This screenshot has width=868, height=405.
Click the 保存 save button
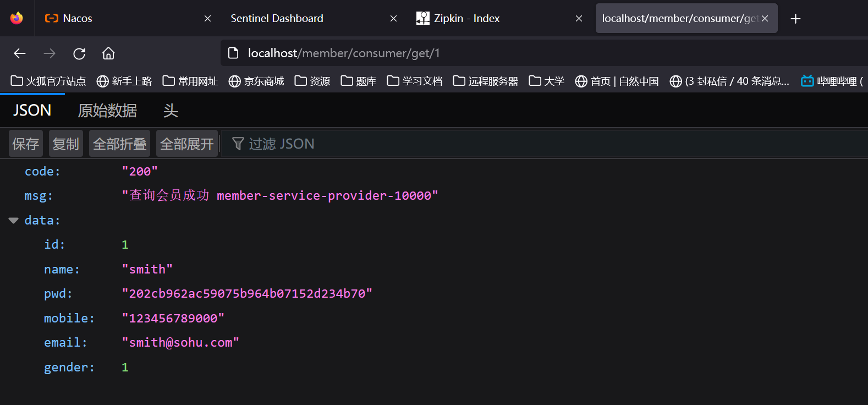pyautogui.click(x=26, y=144)
